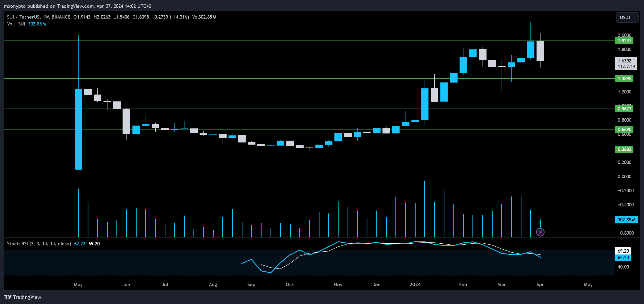
Task: Click the 62.23 Stoch RSI axis label
Action: [x=623, y=258]
